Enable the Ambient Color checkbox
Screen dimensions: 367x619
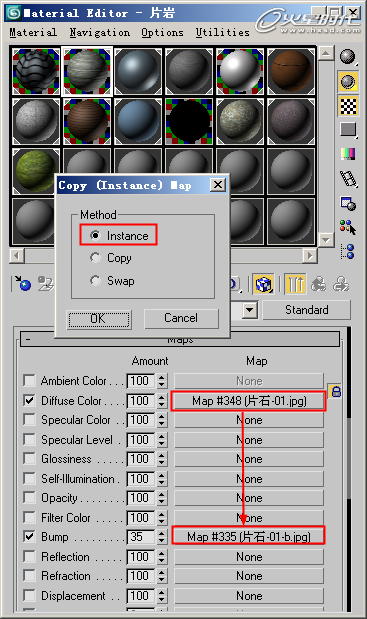29,381
